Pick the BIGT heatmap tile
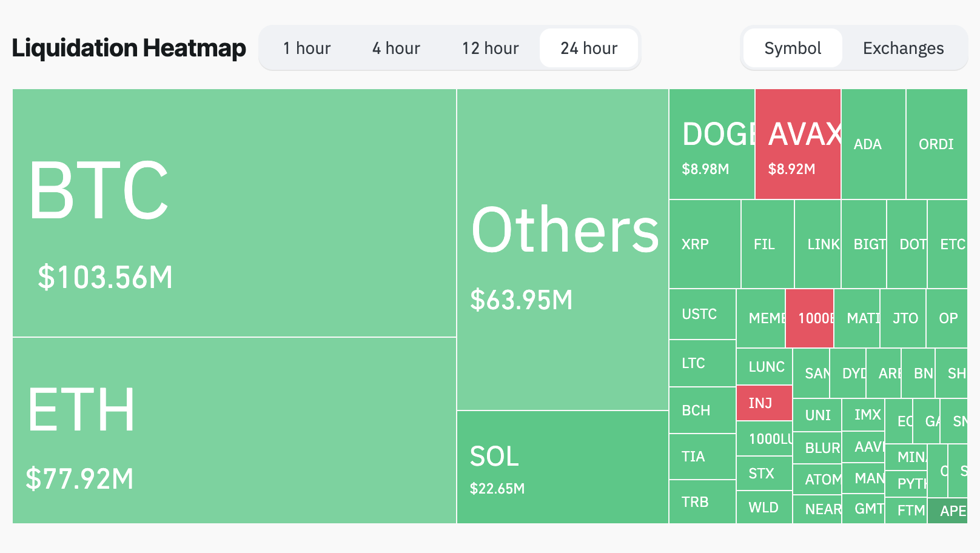 click(864, 244)
